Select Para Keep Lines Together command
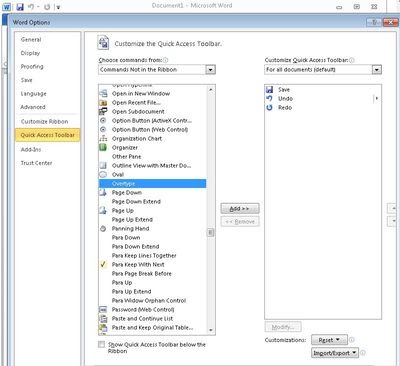This screenshot has width=400, height=366. (x=144, y=256)
